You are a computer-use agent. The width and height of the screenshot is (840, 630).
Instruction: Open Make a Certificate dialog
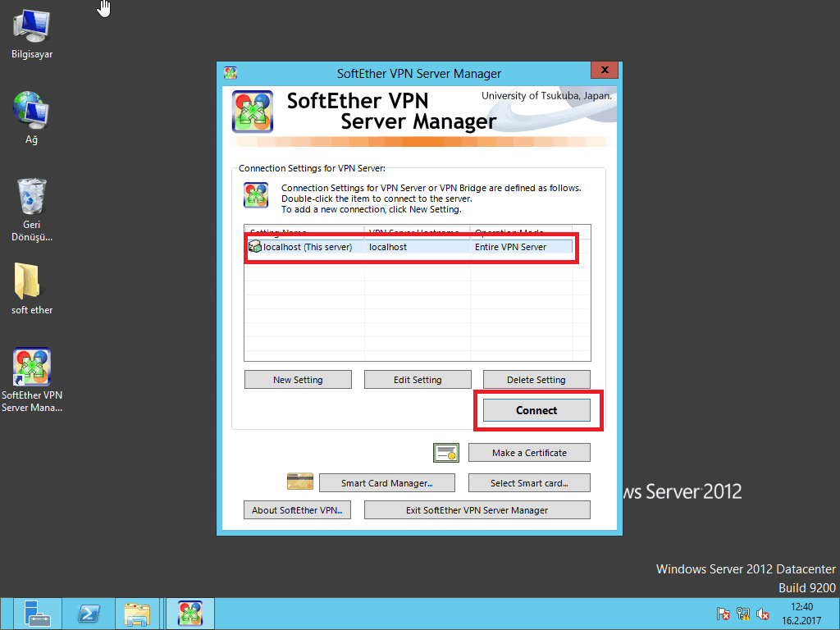coord(529,453)
